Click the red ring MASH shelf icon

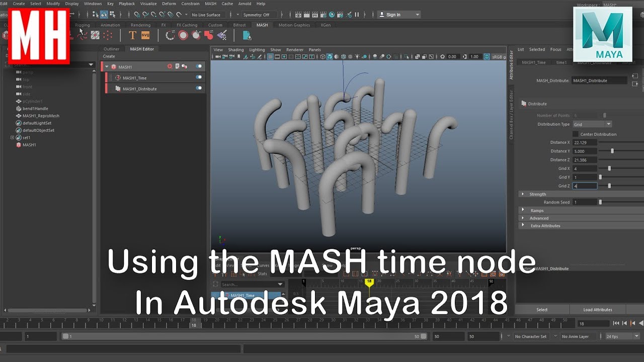pos(183,35)
